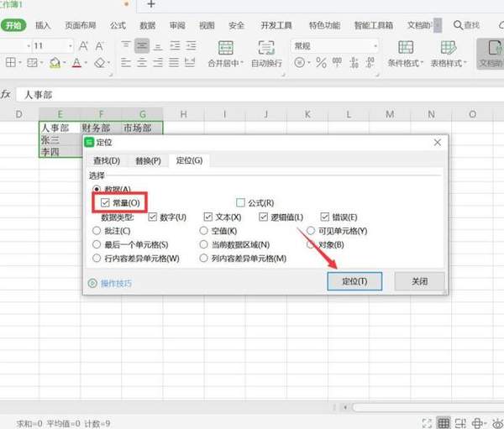
Task: Apply percent style format
Action: 321,62
